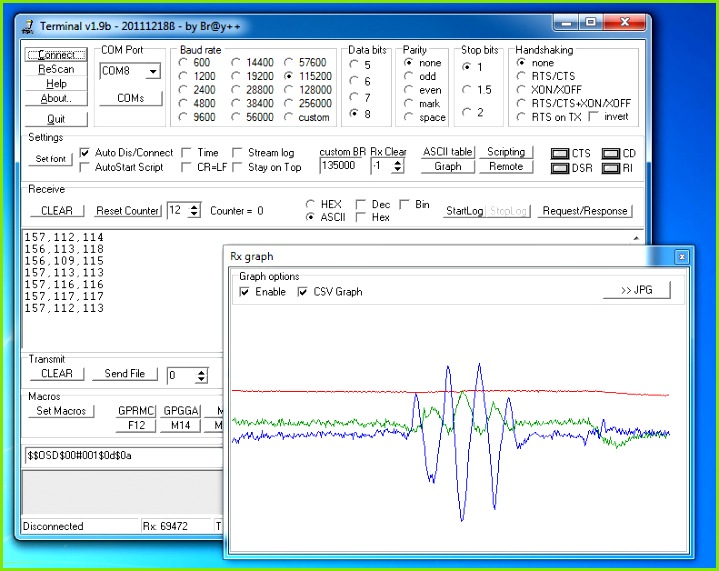Click the DSR indicator light

tap(560, 168)
